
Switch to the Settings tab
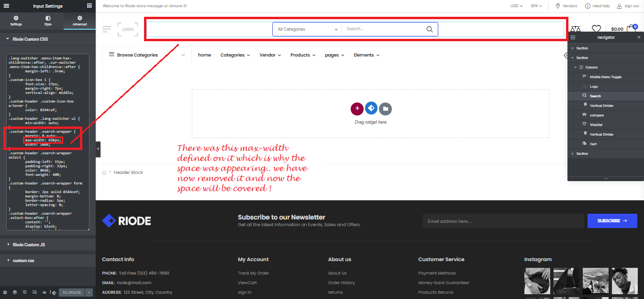coord(16,21)
